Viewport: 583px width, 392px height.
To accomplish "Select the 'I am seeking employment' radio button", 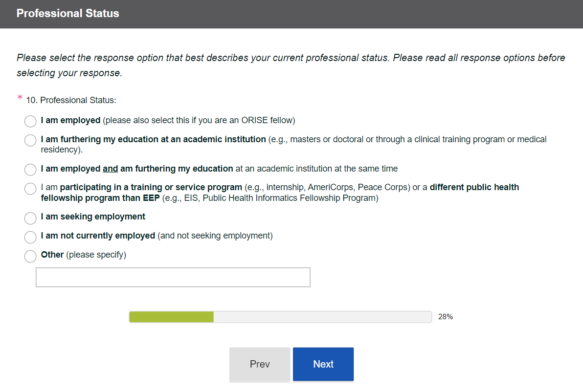I will (30, 218).
